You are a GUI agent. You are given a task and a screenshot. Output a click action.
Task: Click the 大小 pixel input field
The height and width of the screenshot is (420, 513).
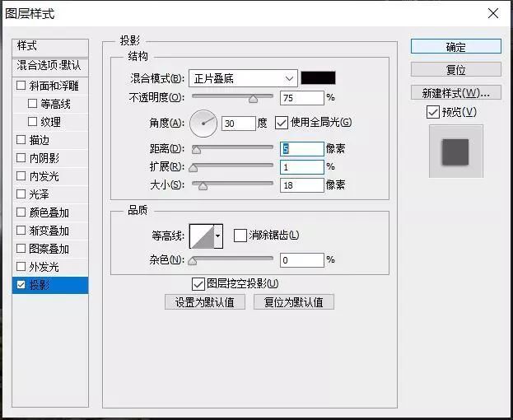click(x=301, y=185)
